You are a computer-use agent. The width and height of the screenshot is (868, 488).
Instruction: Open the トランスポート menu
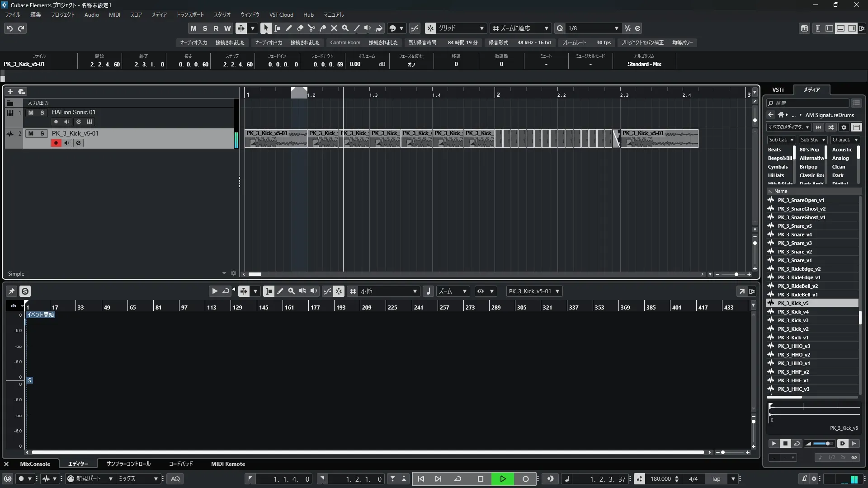(x=190, y=15)
